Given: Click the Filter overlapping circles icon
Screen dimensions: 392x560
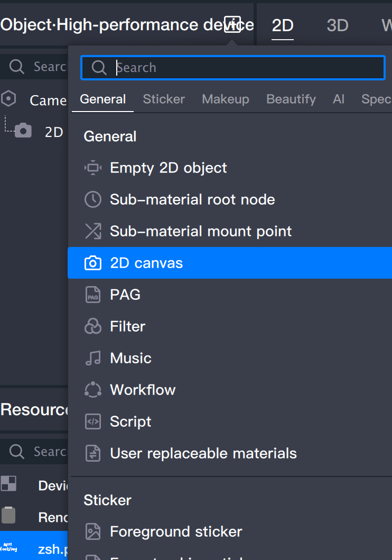Looking at the screenshot, I should [x=93, y=327].
